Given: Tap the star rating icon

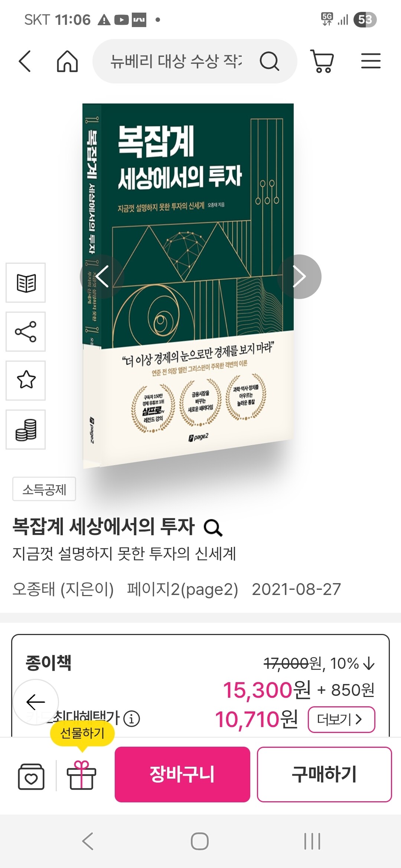Looking at the screenshot, I should coord(26,381).
